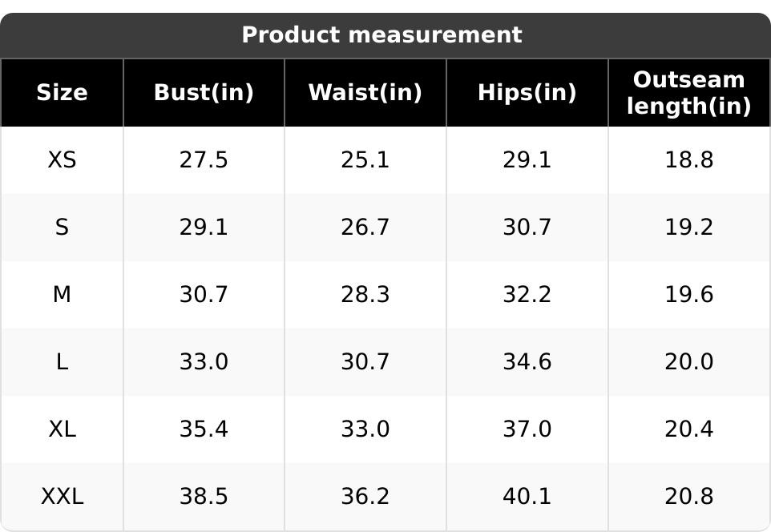This screenshot has height=532, width=771.
Task: Select the M size row label
Action: coord(62,295)
